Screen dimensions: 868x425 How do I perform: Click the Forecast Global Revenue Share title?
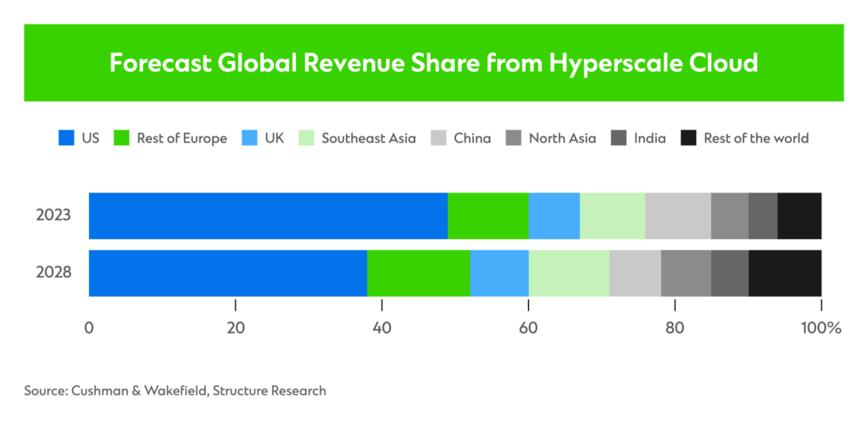pyautogui.click(x=433, y=64)
